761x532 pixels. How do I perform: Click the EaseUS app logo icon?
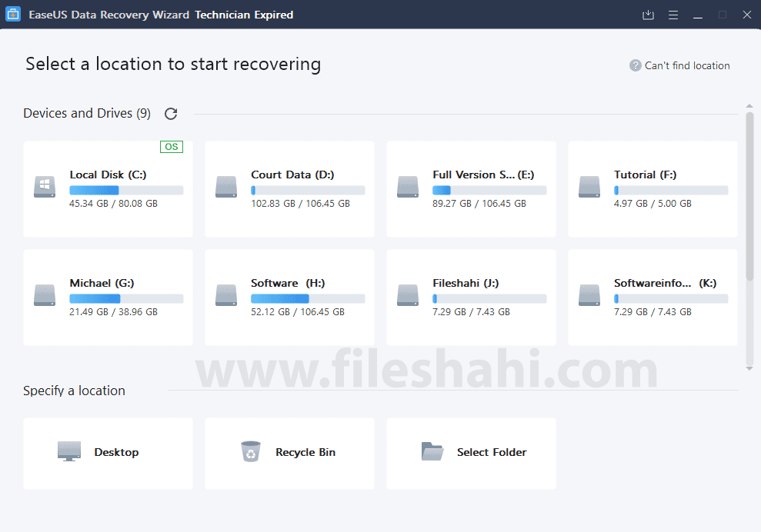click(13, 14)
